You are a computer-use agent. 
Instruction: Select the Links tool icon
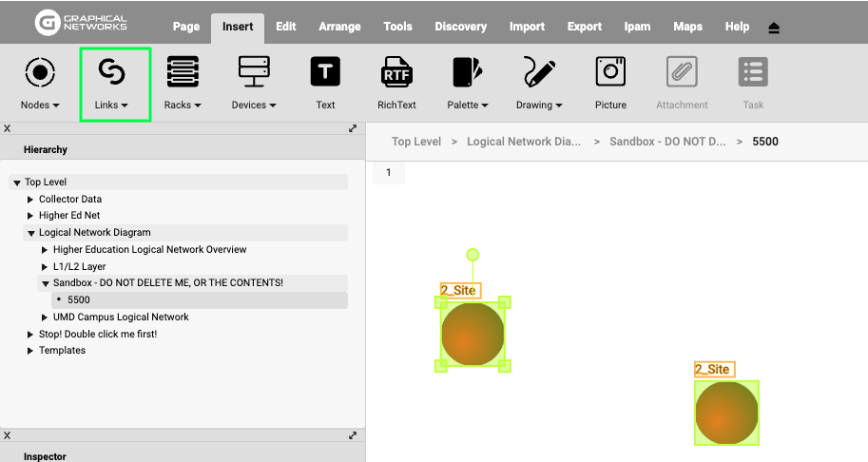(x=112, y=72)
